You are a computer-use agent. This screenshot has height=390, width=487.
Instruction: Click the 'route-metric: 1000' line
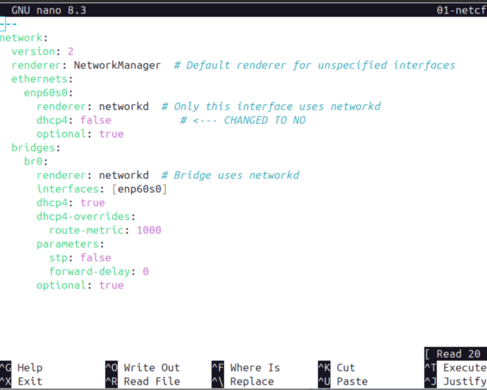105,230
